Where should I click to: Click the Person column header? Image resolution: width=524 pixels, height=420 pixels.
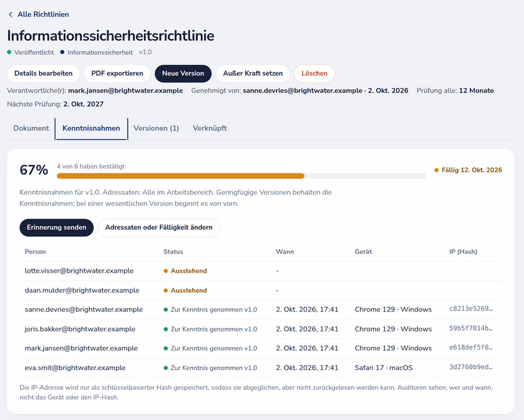(x=35, y=252)
